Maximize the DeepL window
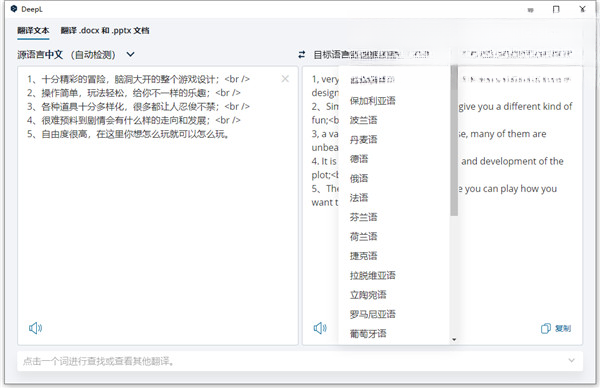 point(556,9)
